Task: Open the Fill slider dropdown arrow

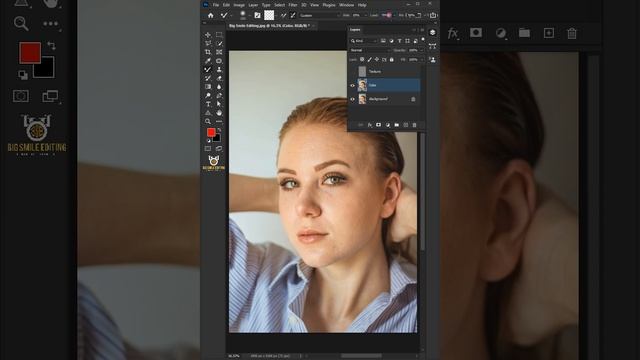Action: coord(421,60)
